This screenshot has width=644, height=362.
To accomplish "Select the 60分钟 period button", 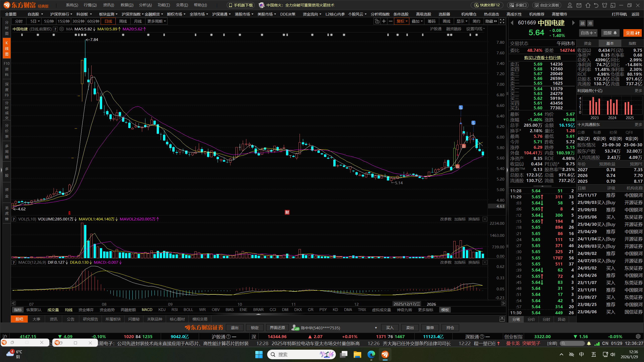I will (x=93, y=21).
